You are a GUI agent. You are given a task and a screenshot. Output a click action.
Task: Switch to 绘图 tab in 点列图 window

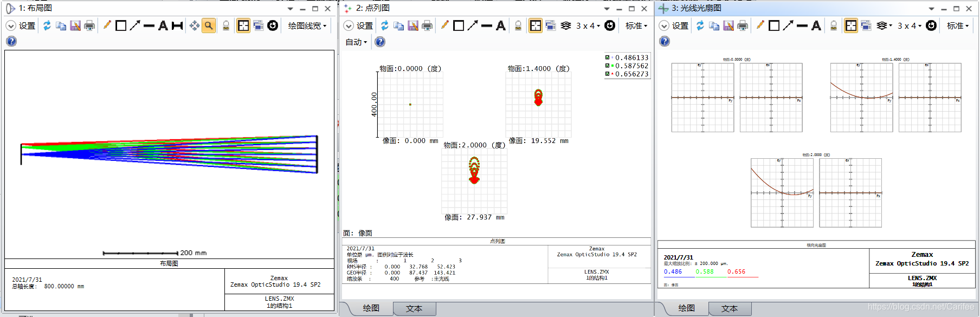[x=371, y=308]
